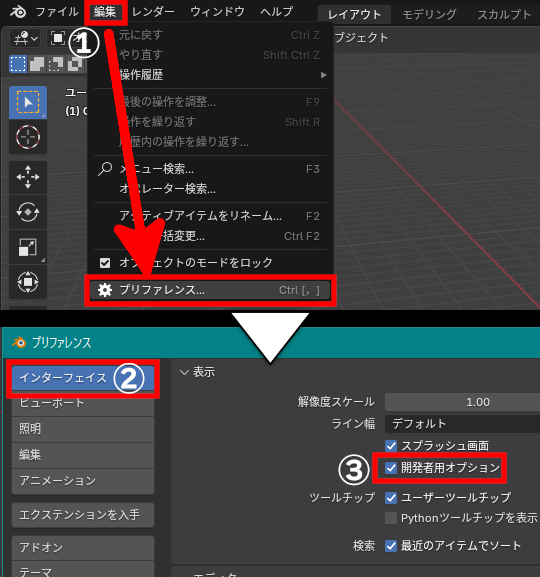Select the アニメーション preferences section
This screenshot has width=540, height=577.
(83, 481)
